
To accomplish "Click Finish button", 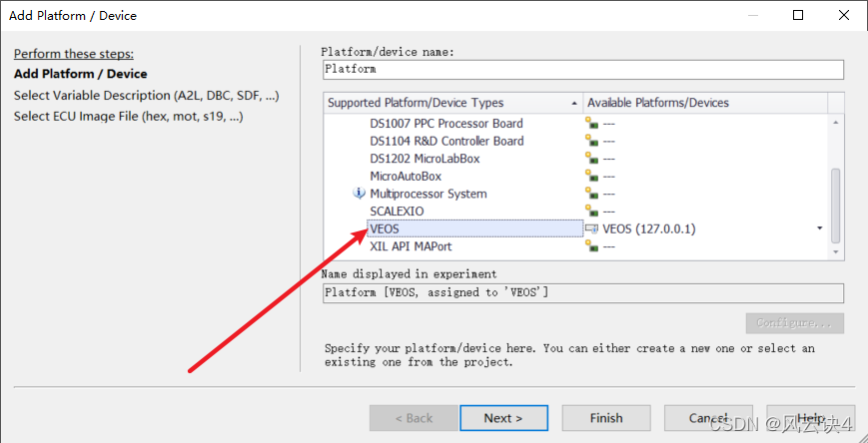I will coord(606,418).
